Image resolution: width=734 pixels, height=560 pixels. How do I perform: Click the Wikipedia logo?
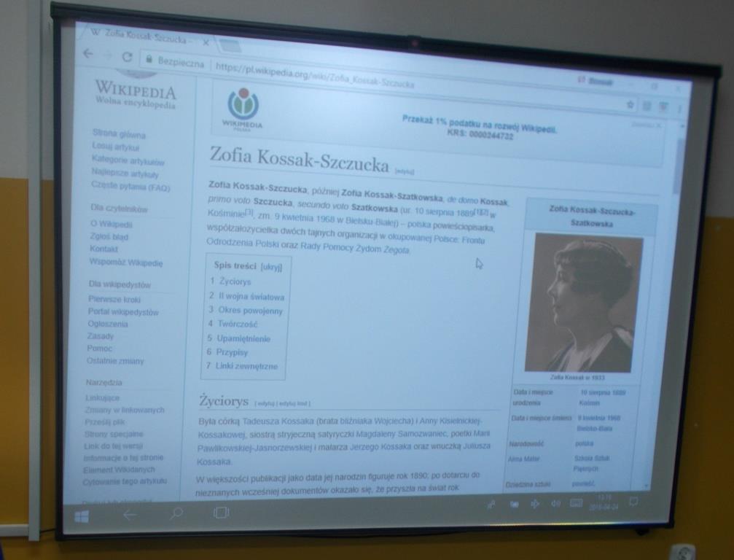pyautogui.click(x=136, y=93)
